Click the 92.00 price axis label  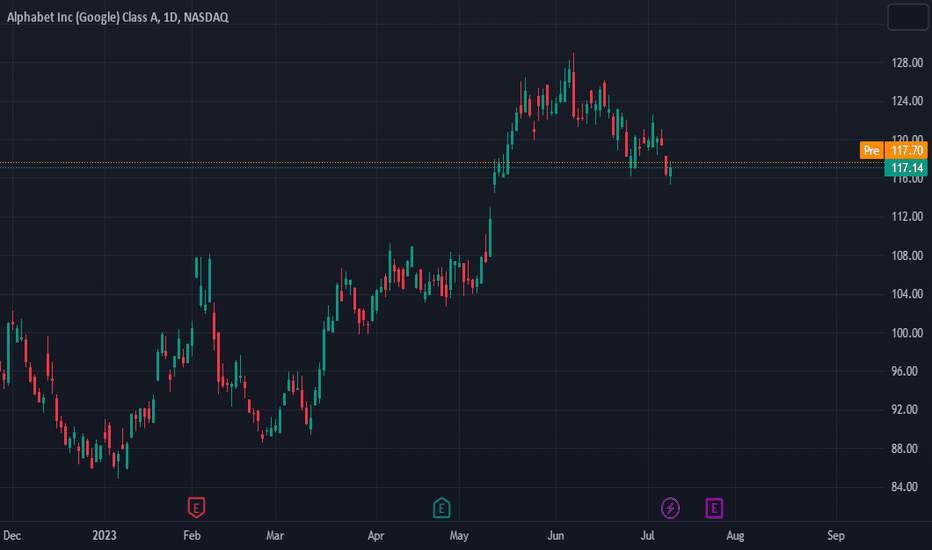907,409
